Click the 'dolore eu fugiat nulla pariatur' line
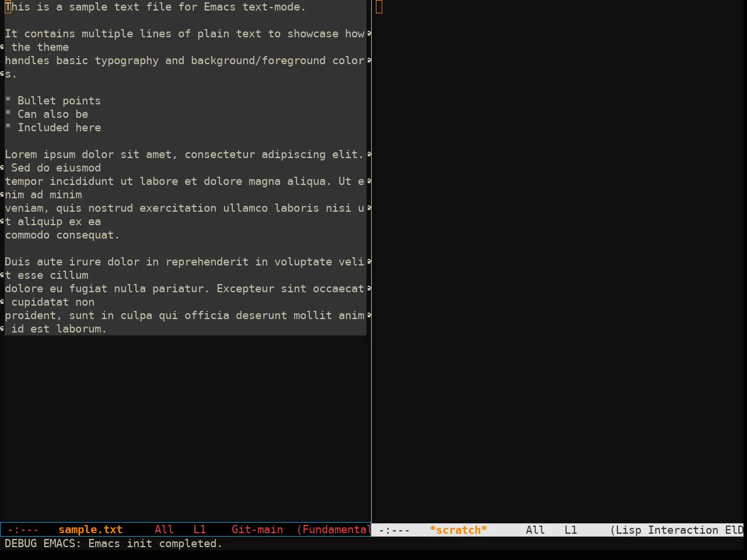Screen dimensions: 747x560 [184, 289]
